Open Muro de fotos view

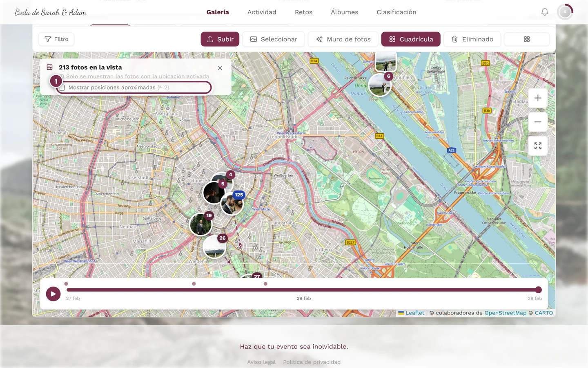(343, 39)
